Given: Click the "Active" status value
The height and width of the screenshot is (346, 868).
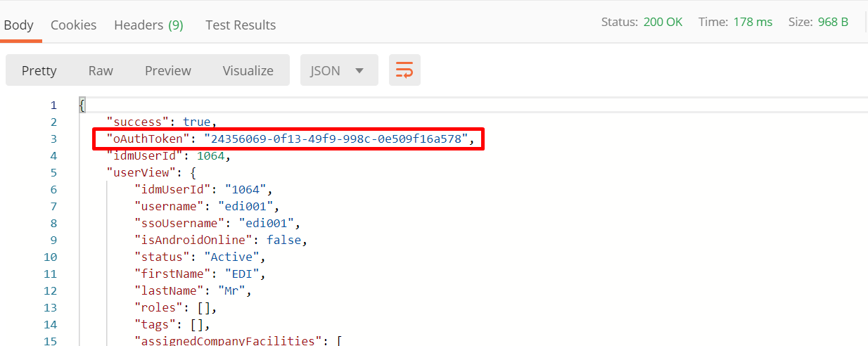Looking at the screenshot, I should tap(232, 257).
